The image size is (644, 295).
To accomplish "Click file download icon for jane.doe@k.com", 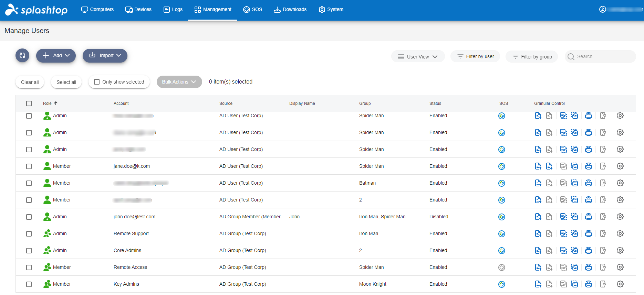I will point(549,166).
